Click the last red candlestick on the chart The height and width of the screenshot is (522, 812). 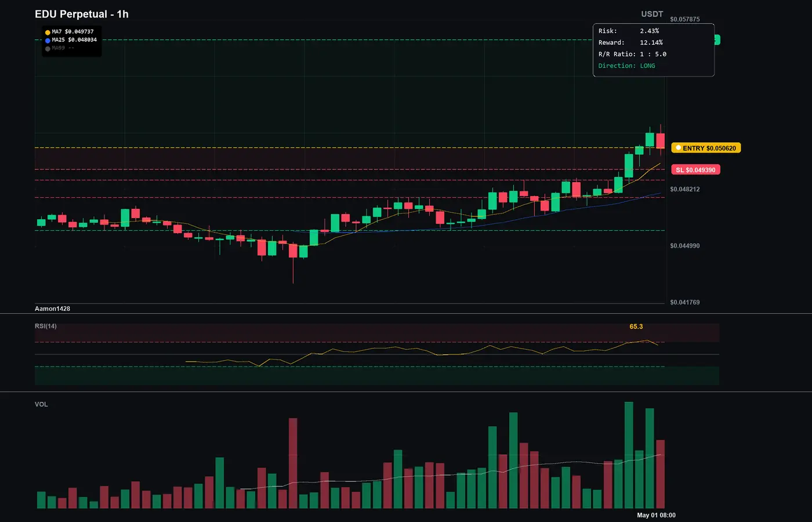click(x=660, y=141)
